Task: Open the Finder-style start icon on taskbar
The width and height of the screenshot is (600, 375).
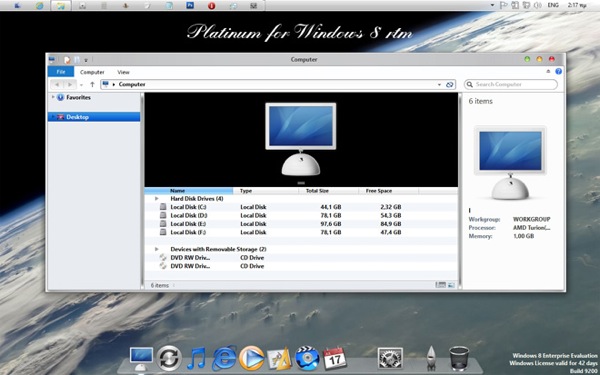Action: [17, 6]
